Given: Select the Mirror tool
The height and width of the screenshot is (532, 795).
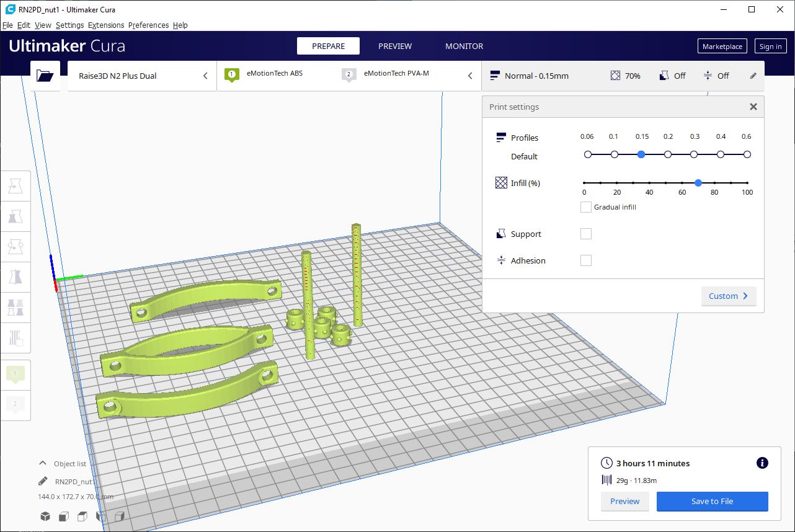Looking at the screenshot, I should (x=16, y=277).
